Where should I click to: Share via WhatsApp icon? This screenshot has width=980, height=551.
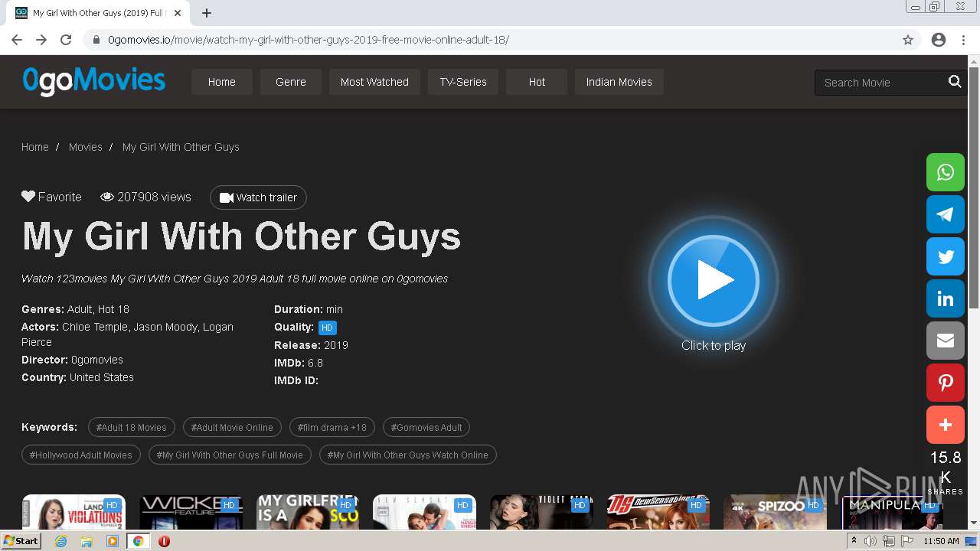coord(946,172)
